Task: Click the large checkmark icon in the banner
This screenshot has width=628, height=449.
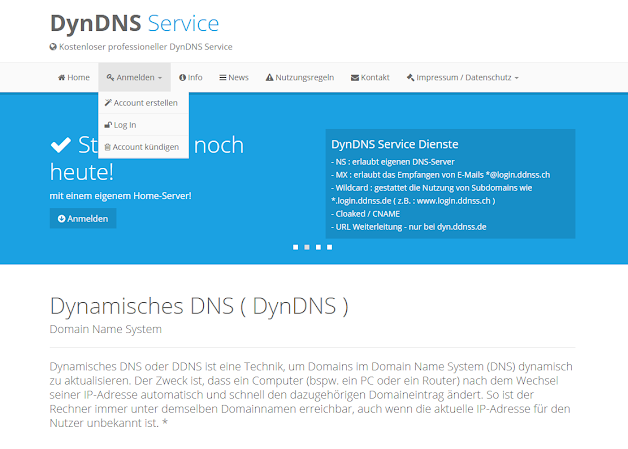Action: 61,145
